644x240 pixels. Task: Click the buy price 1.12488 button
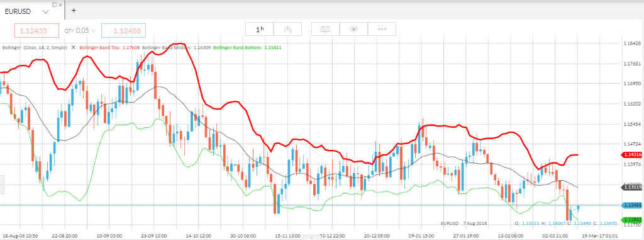124,30
